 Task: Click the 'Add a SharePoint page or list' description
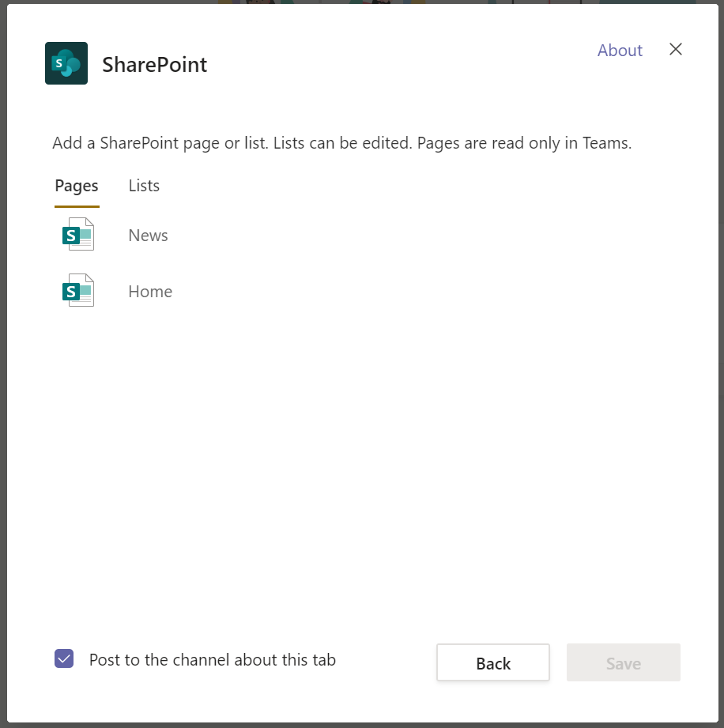click(x=341, y=143)
